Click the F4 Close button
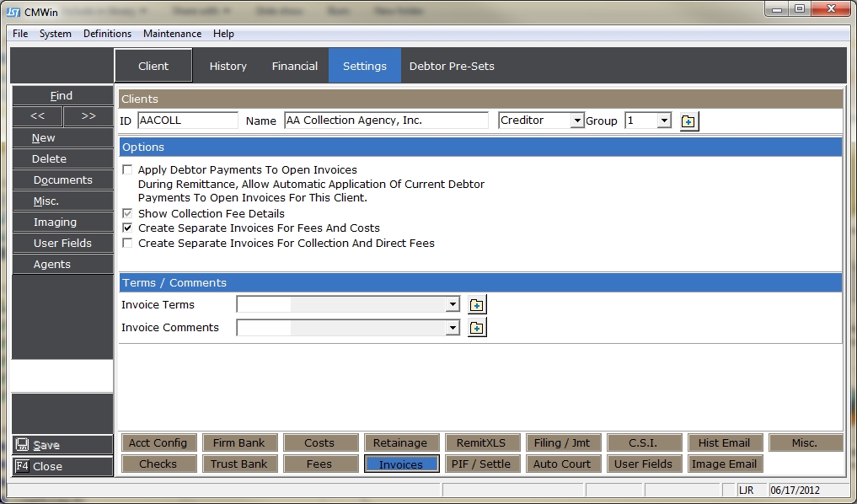 coord(62,466)
